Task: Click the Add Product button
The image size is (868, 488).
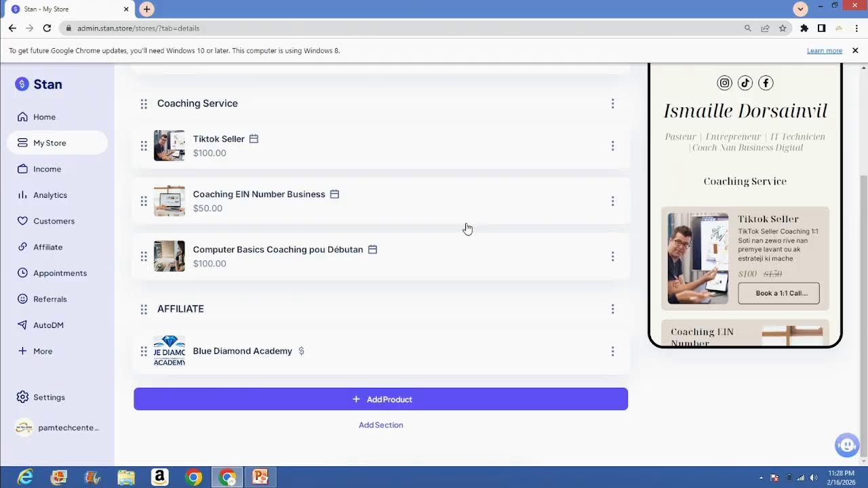Action: click(380, 399)
